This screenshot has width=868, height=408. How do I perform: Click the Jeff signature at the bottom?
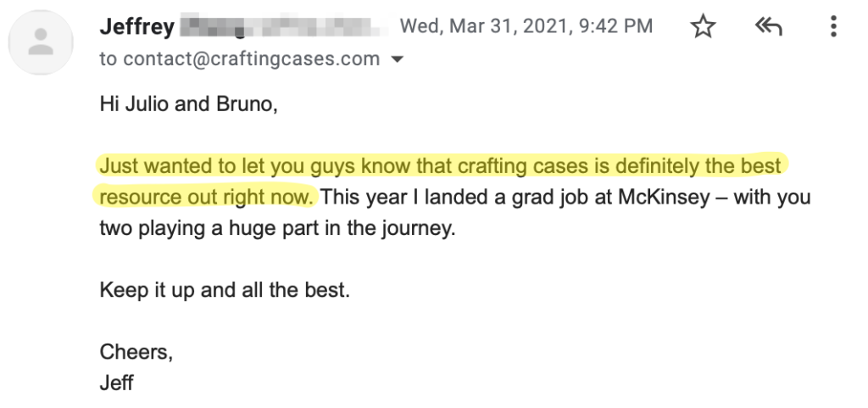pos(116,383)
